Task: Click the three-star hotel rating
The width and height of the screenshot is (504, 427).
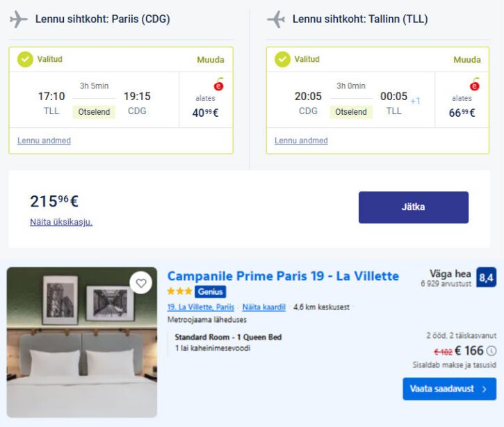Action: click(x=179, y=291)
